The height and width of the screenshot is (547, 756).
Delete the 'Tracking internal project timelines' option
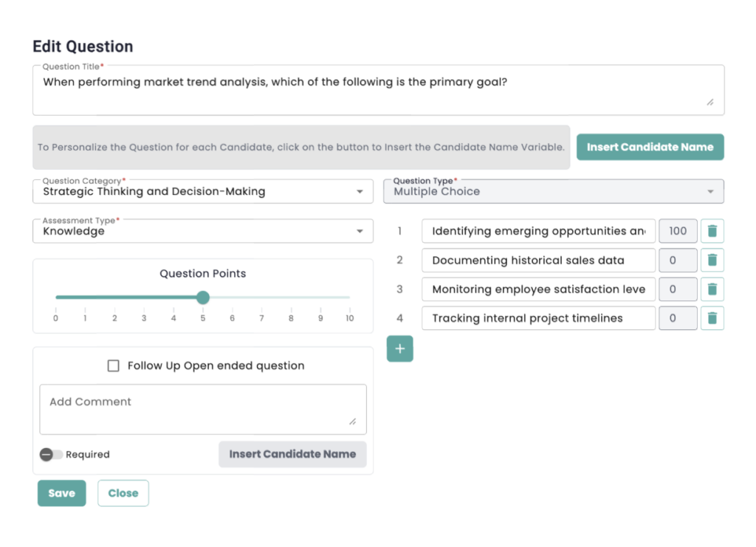click(x=712, y=318)
